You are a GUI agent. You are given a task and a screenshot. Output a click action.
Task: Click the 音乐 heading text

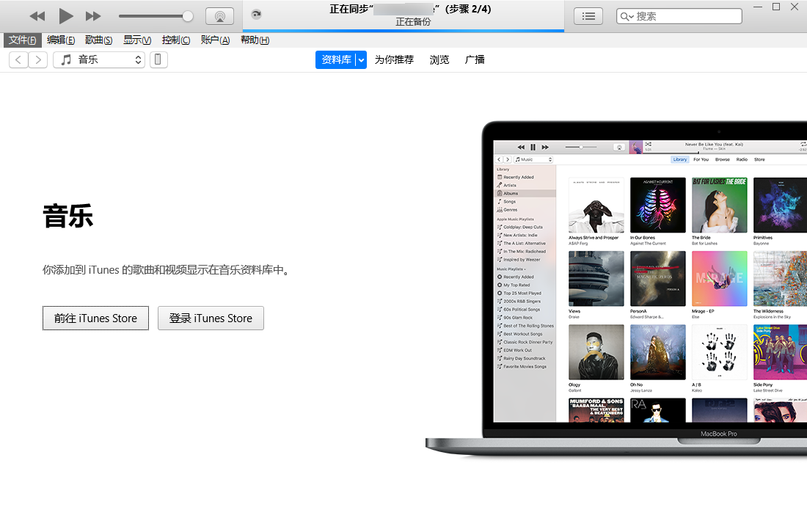point(68,215)
